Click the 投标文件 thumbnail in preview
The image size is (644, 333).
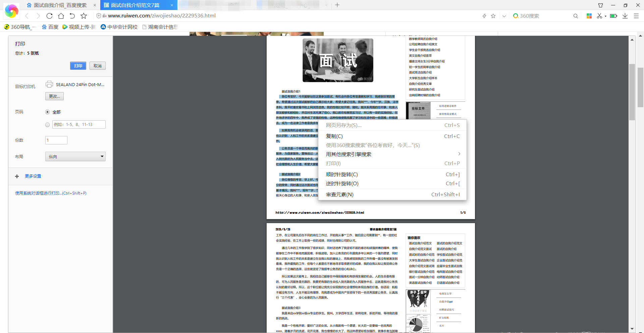pos(418,111)
